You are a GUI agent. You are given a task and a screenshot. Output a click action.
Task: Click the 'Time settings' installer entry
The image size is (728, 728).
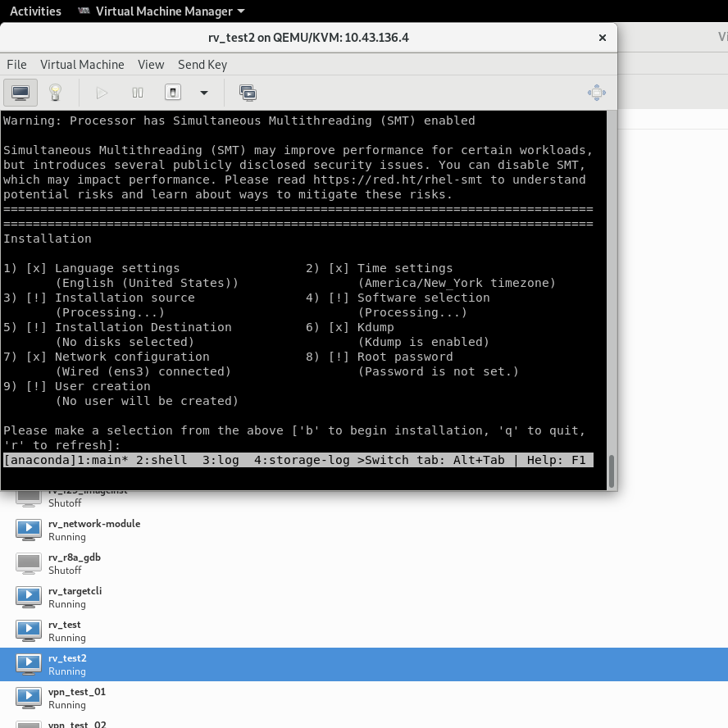point(404,268)
